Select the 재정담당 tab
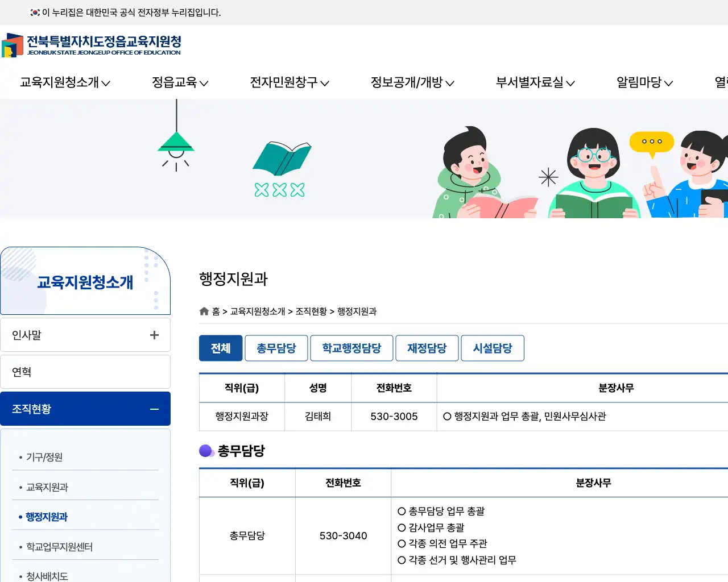Viewport: 728px width, 582px height. 427,348
